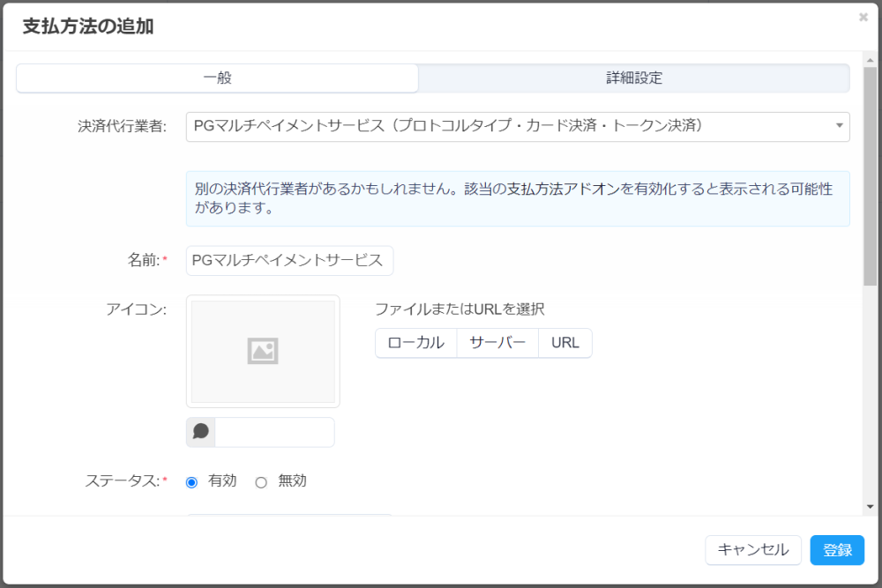The height and width of the screenshot is (588, 882).
Task: Click the アイコン label
Action: (x=136, y=309)
